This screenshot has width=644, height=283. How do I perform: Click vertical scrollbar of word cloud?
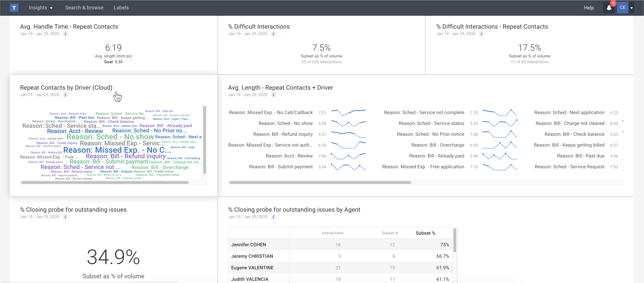205,140
